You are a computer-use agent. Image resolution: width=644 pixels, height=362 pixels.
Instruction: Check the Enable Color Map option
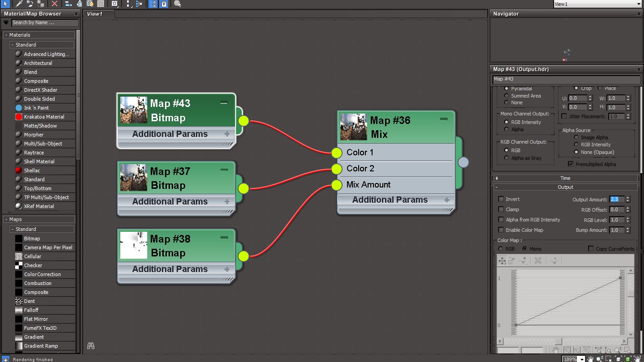501,230
